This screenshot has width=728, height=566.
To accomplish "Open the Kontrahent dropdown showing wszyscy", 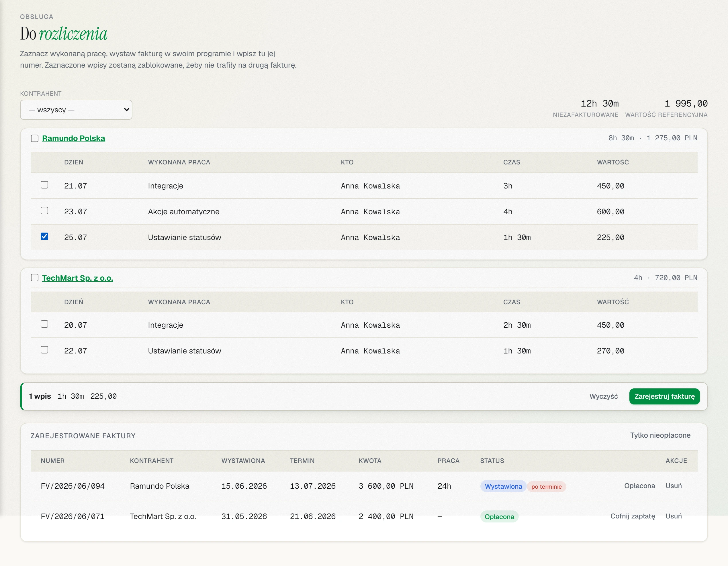I will click(x=76, y=110).
